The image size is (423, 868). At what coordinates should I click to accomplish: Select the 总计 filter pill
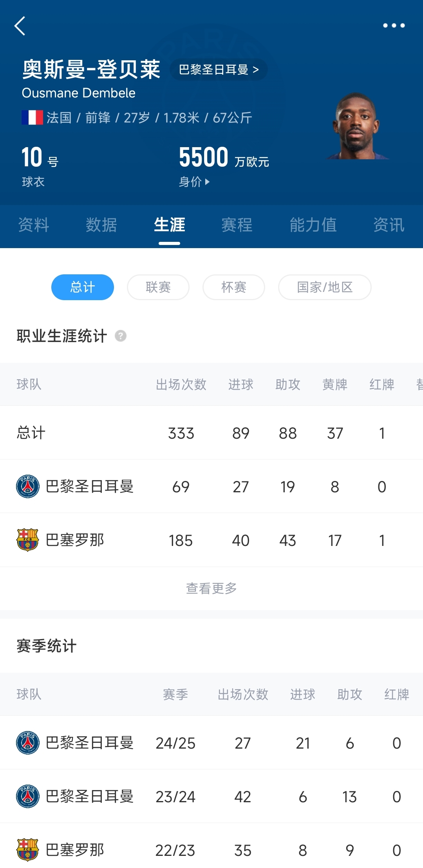click(x=83, y=287)
